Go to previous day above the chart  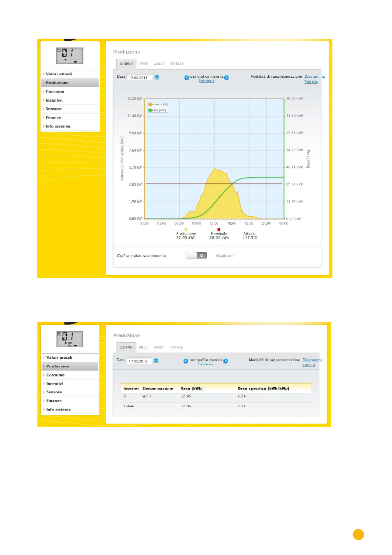pyautogui.click(x=187, y=77)
